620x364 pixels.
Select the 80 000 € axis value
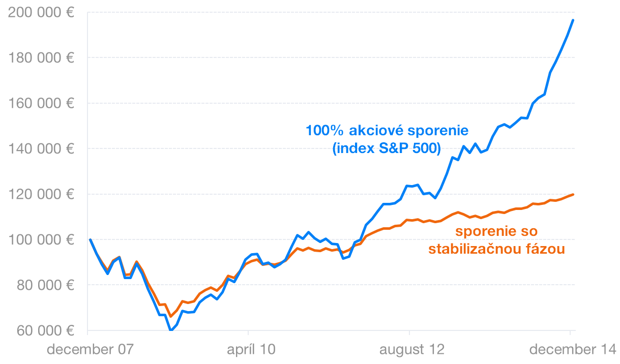(x=45, y=285)
